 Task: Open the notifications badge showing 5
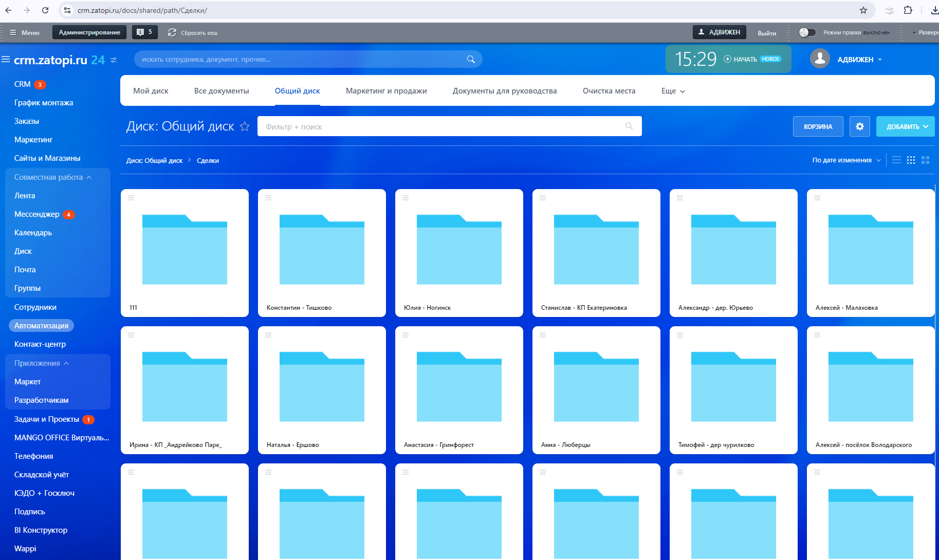pos(145,32)
